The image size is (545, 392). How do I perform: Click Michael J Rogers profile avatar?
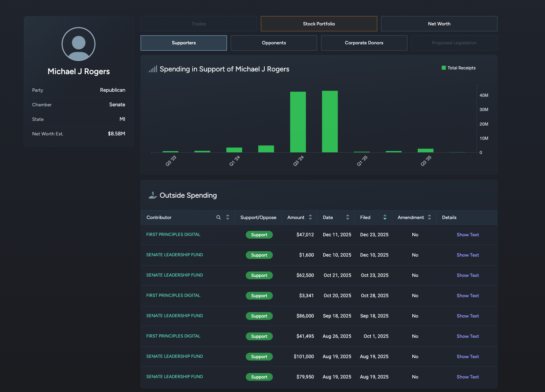[79, 44]
